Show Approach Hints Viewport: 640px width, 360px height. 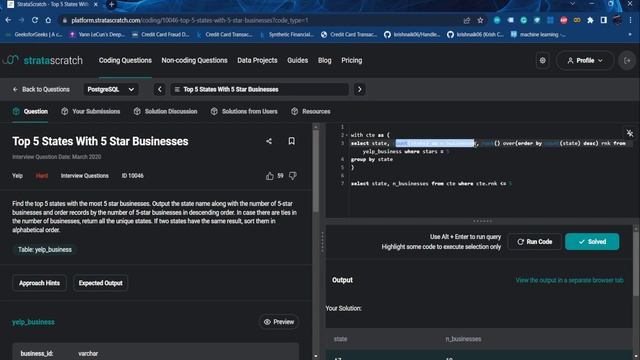(39, 283)
